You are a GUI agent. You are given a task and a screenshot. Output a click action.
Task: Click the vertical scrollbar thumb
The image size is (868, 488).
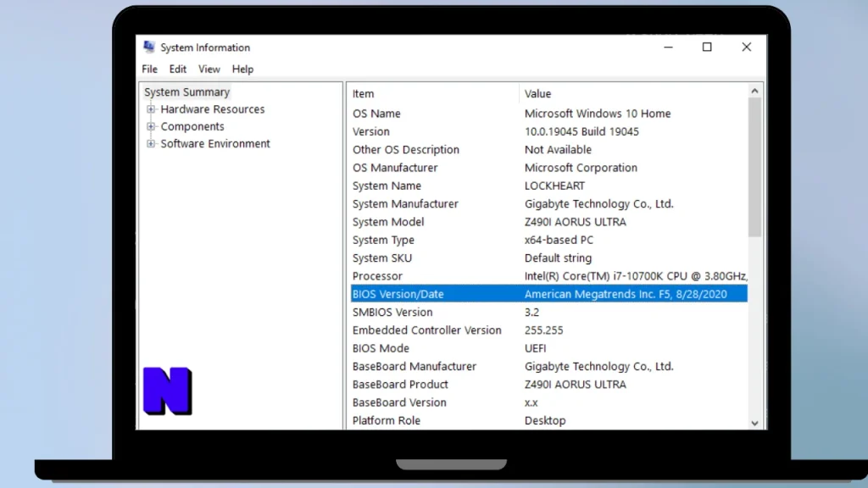pyautogui.click(x=754, y=167)
